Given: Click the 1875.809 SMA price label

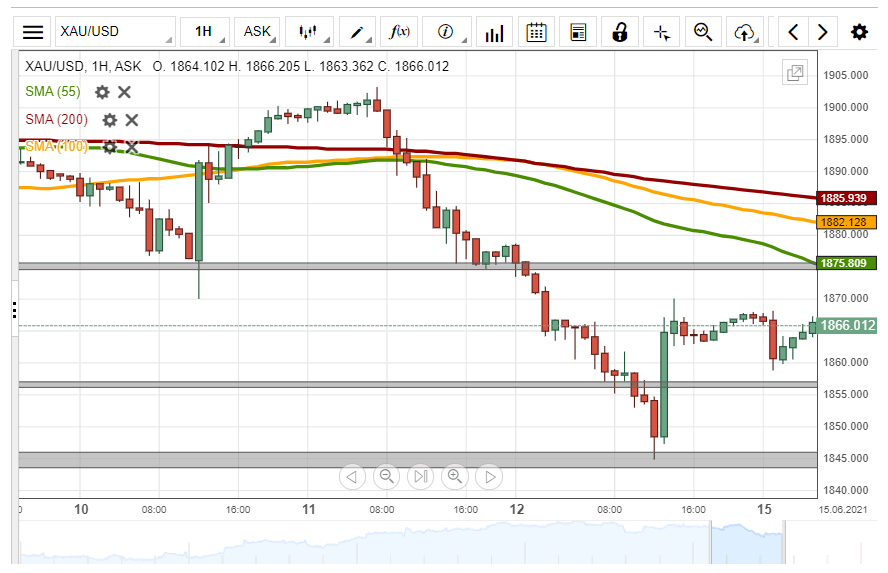Looking at the screenshot, I should pos(846,263).
